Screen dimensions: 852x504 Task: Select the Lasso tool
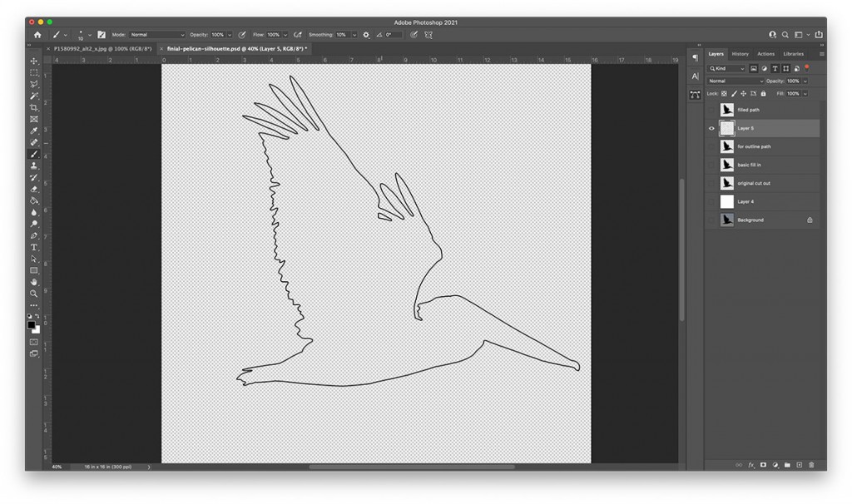tap(34, 84)
